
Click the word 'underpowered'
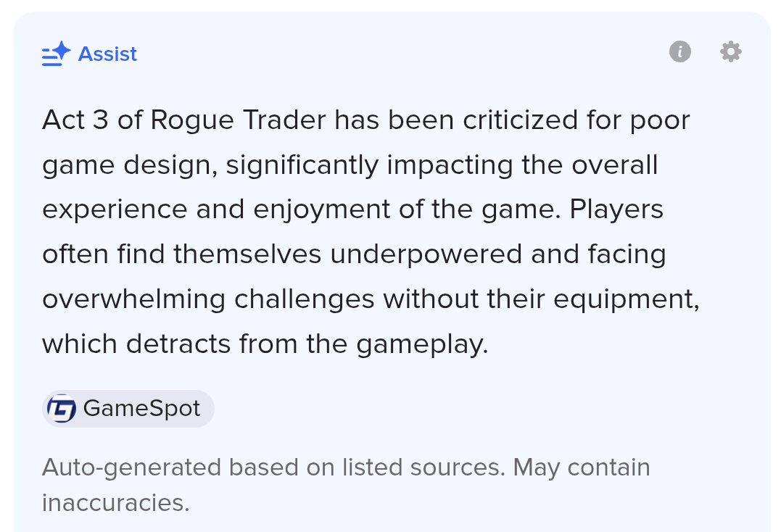point(426,255)
